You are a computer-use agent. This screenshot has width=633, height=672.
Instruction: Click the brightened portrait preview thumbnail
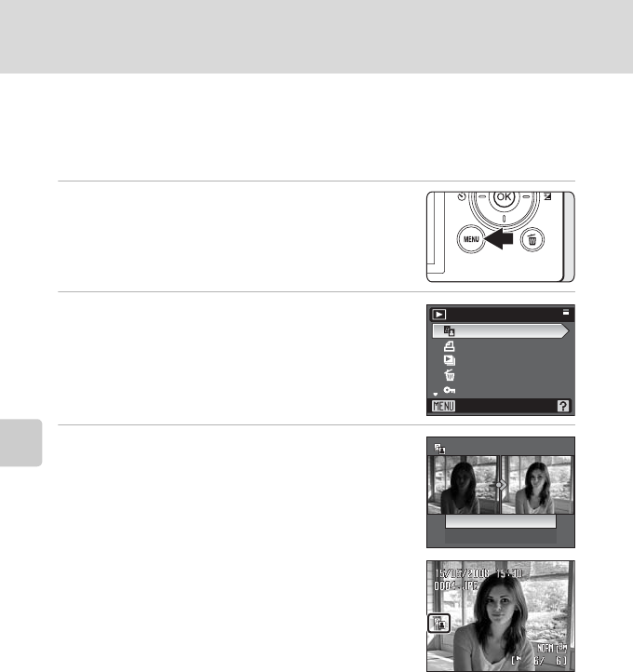pyautogui.click(x=537, y=485)
